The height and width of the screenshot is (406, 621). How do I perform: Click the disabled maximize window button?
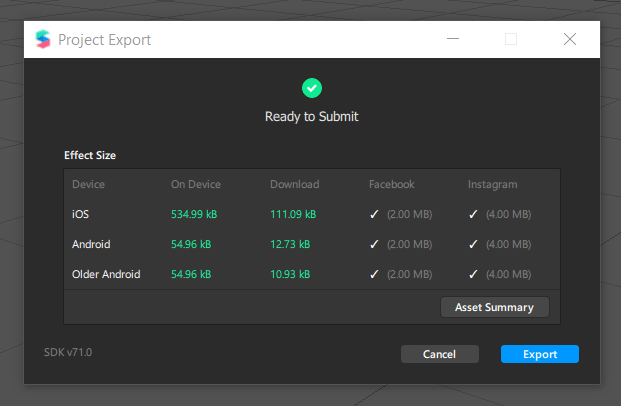pos(511,39)
